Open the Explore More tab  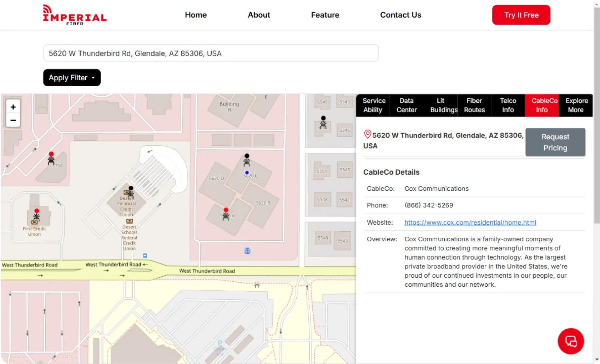pos(576,105)
